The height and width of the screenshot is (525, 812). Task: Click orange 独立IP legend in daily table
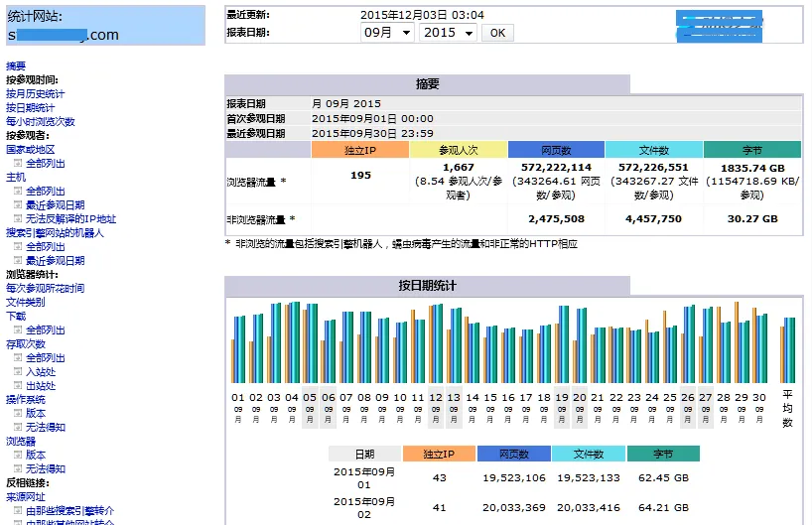click(x=439, y=454)
